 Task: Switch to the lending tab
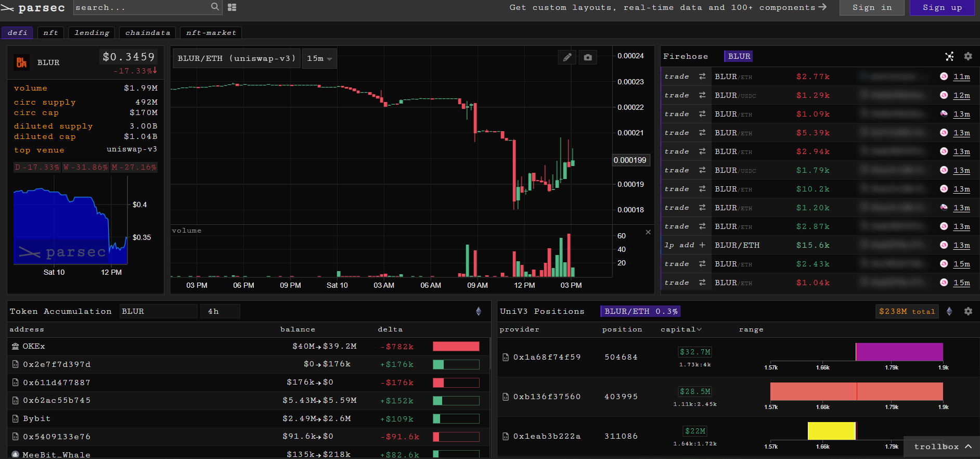tap(92, 33)
